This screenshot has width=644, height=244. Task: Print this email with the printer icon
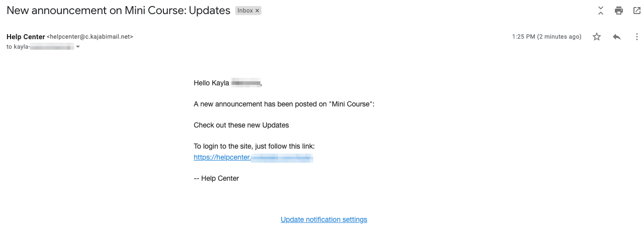pos(618,11)
